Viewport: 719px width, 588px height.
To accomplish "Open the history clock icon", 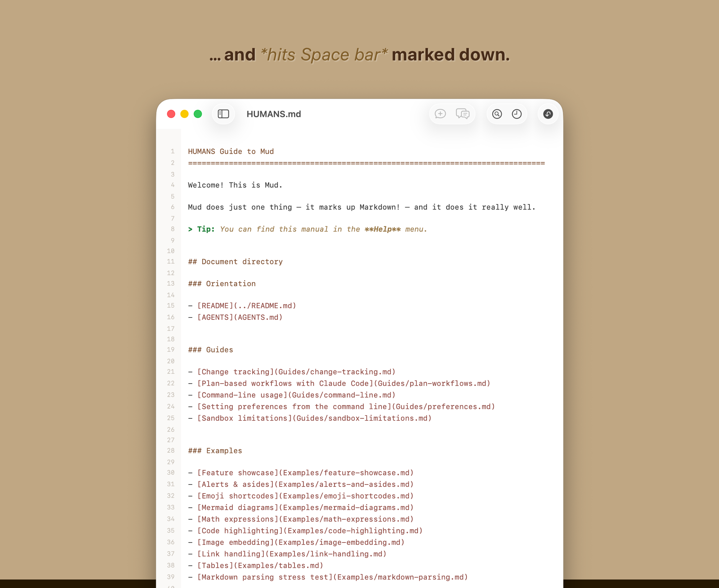I will [x=516, y=114].
